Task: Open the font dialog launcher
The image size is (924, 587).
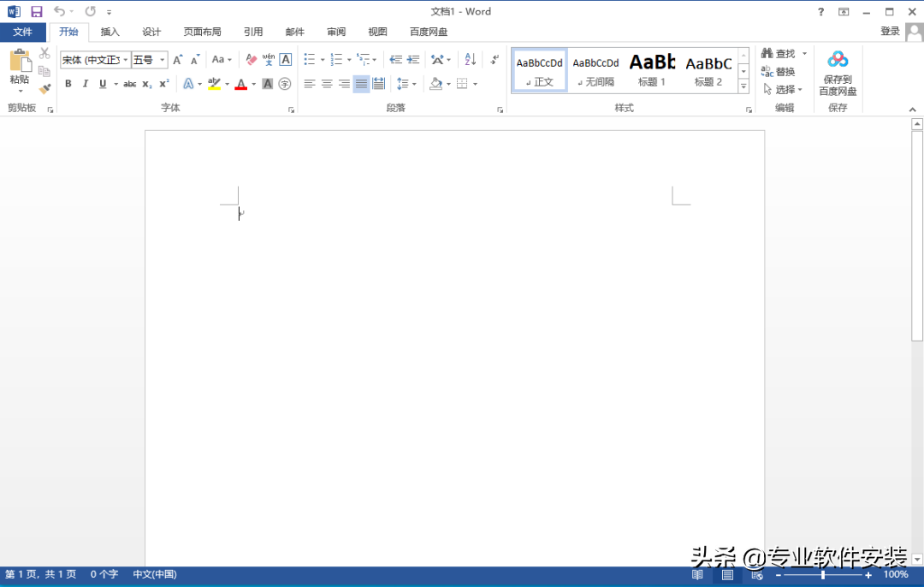Action: point(291,110)
